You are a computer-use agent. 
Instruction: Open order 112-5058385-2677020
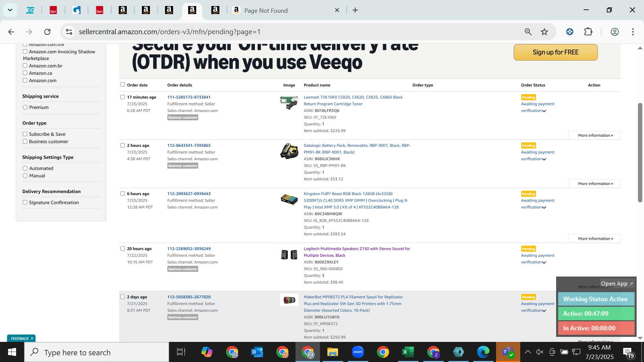pyautogui.click(x=189, y=297)
